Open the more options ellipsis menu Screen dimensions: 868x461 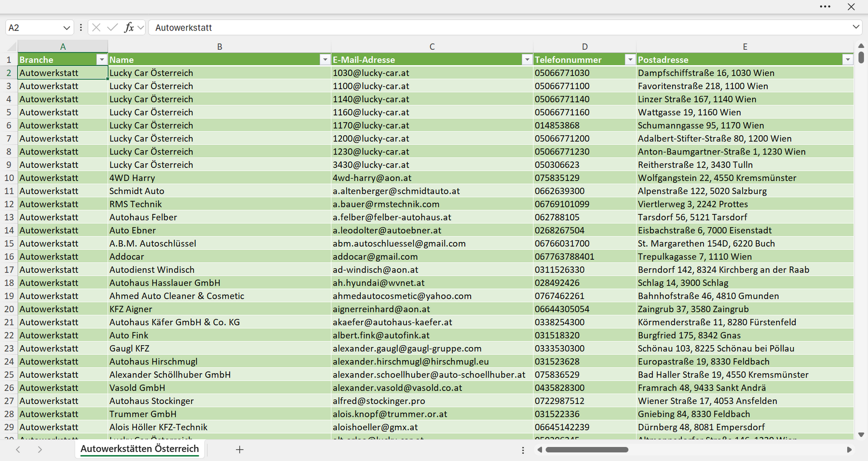click(x=825, y=7)
